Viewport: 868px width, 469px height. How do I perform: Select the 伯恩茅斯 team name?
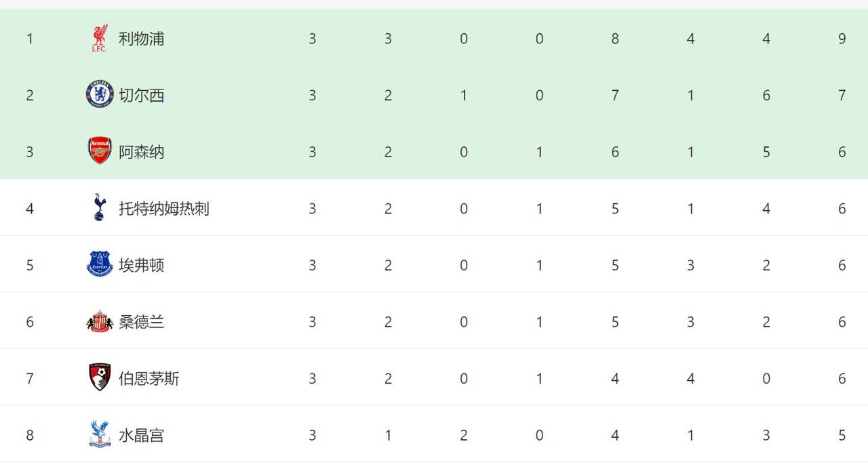pos(149,378)
